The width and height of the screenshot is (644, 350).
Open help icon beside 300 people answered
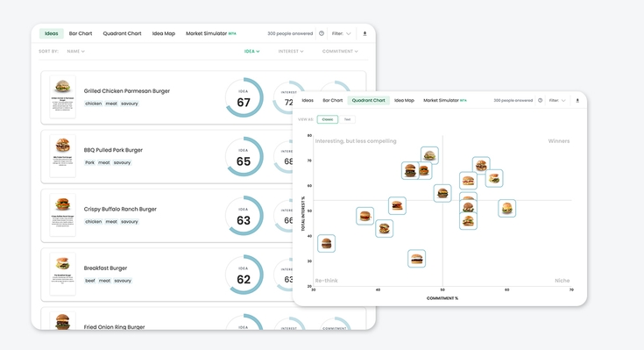click(x=322, y=33)
